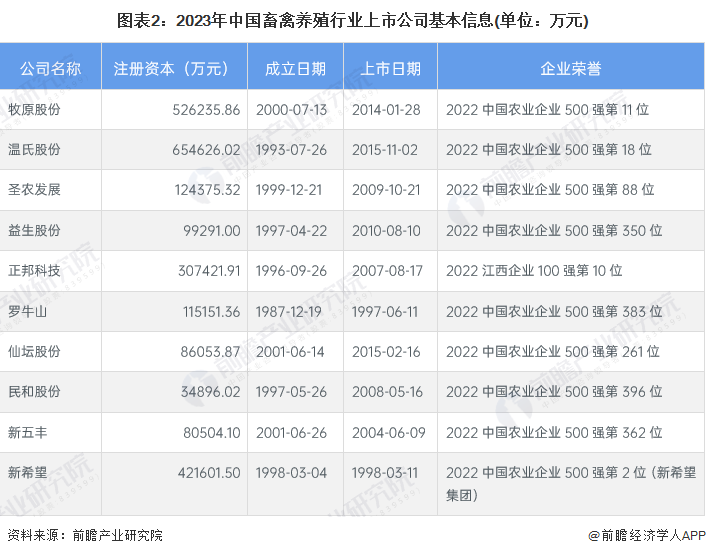The width and height of the screenshot is (706, 556).
Task: Click listing date 2007-08-17
Action: click(x=387, y=271)
